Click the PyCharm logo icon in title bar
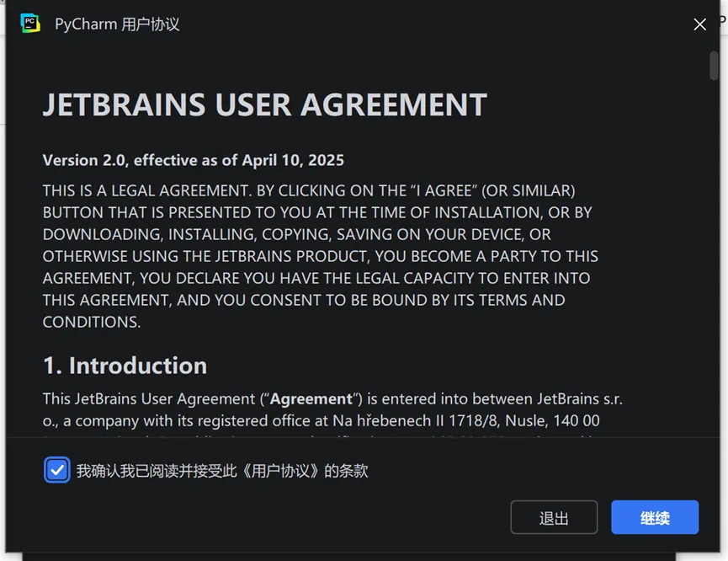The width and height of the screenshot is (728, 561). pyautogui.click(x=30, y=24)
